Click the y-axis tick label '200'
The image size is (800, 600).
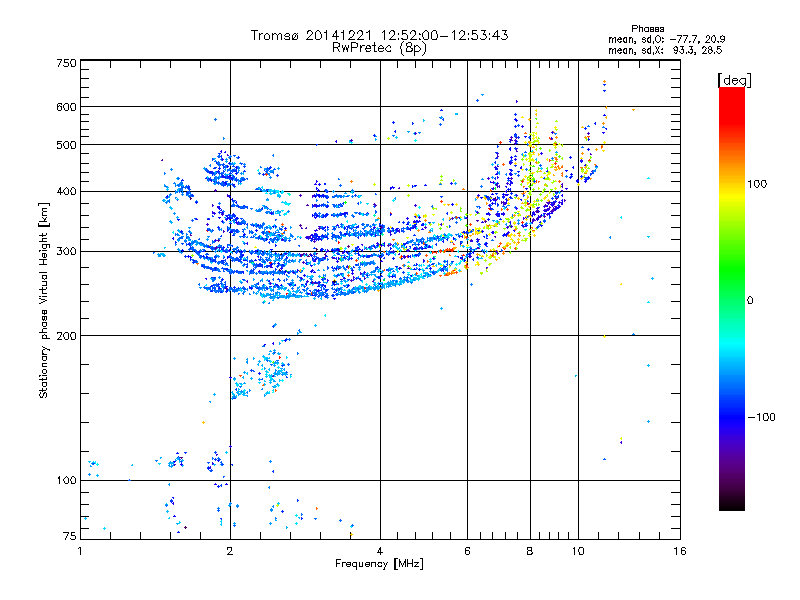coord(66,336)
